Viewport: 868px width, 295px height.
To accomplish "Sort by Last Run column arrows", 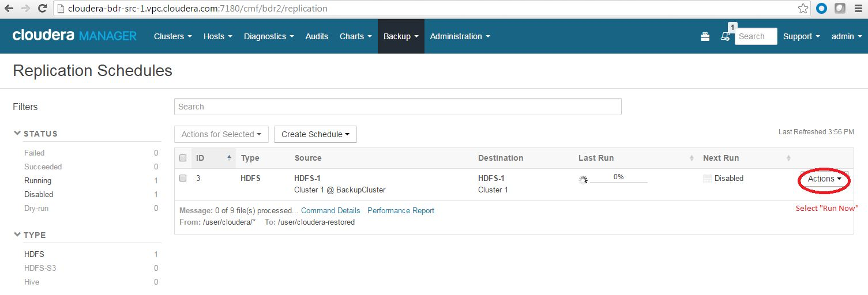I will coord(692,158).
